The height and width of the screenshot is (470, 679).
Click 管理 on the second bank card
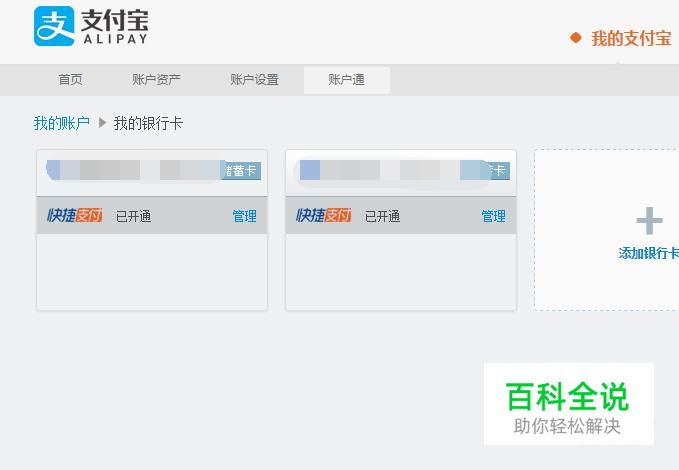click(x=493, y=216)
